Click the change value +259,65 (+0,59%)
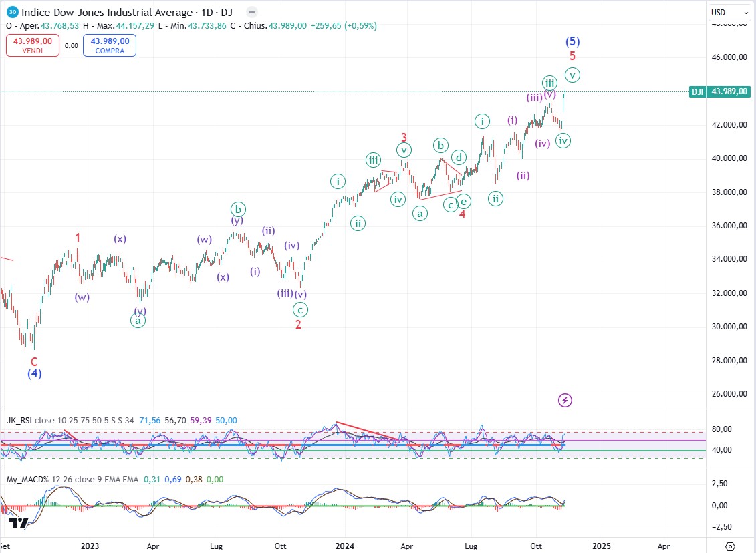The height and width of the screenshot is (553, 756). point(344,26)
